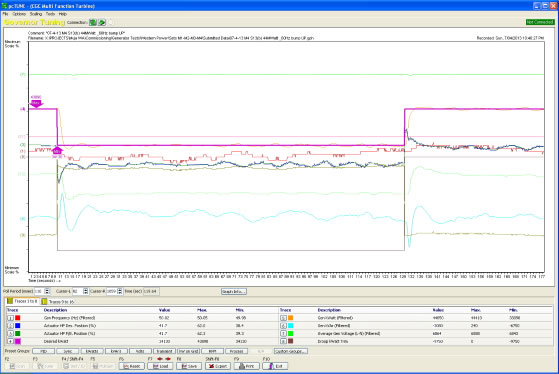Click the F7 Load button
This screenshot has height=374, width=559.
[x=160, y=366]
